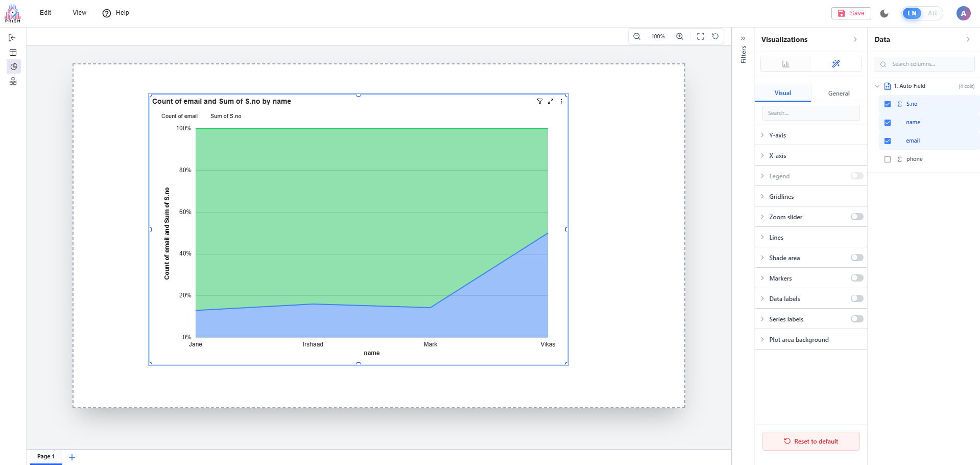980x465 pixels.
Task: Click the reset view rotate icon
Action: point(715,36)
